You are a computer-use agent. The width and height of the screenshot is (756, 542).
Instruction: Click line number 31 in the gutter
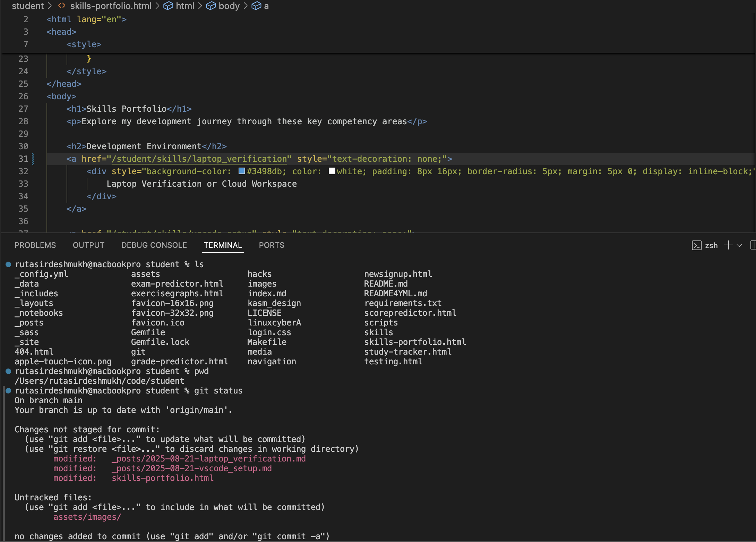(23, 159)
